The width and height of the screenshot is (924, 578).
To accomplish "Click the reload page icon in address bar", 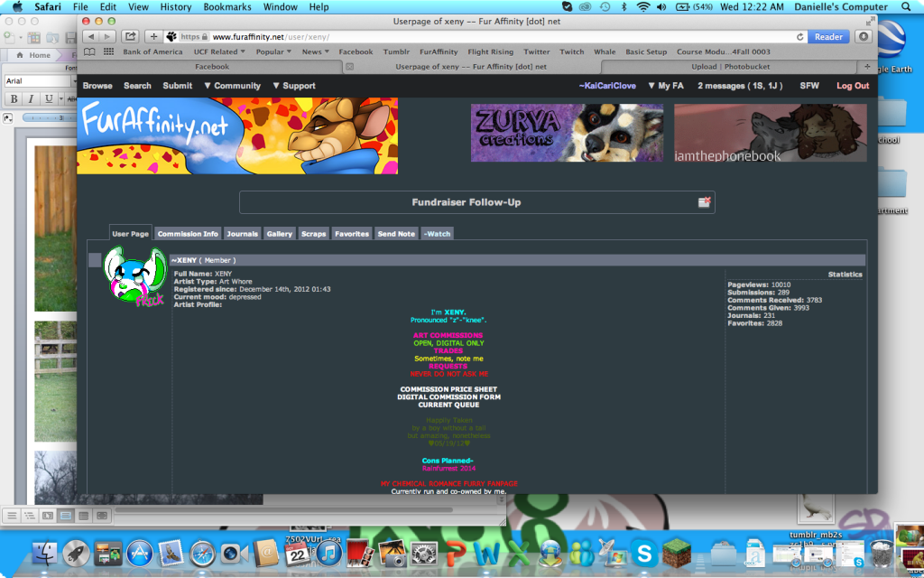I will coord(800,37).
